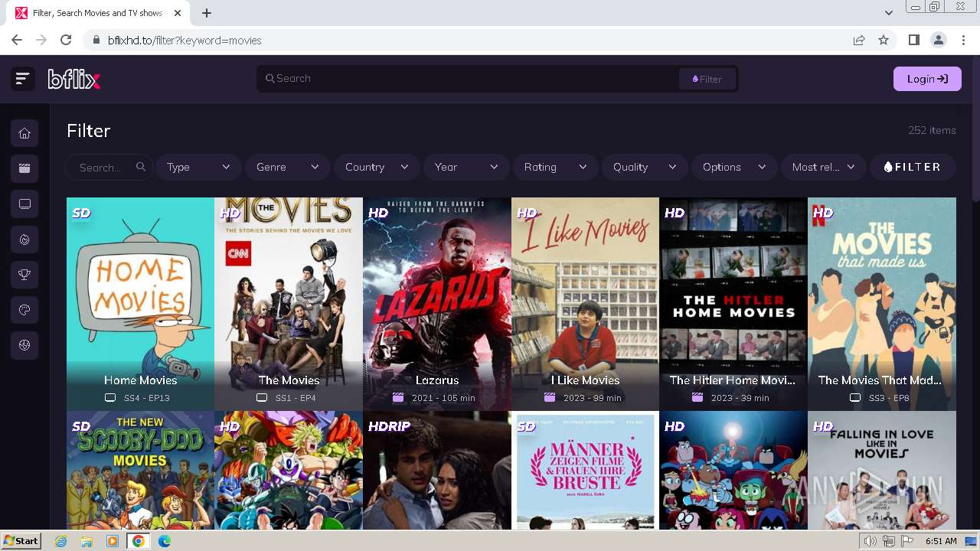The height and width of the screenshot is (551, 980).
Task: Open the Teen Titans animated poster
Action: pyautogui.click(x=733, y=470)
